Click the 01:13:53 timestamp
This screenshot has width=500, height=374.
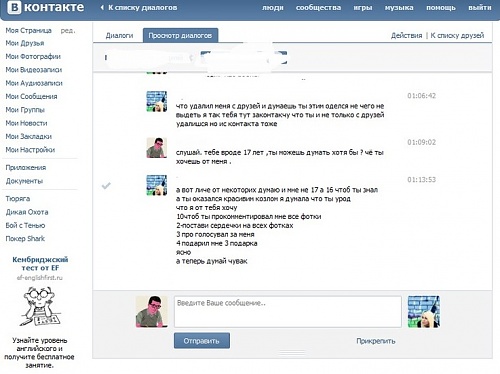click(421, 180)
